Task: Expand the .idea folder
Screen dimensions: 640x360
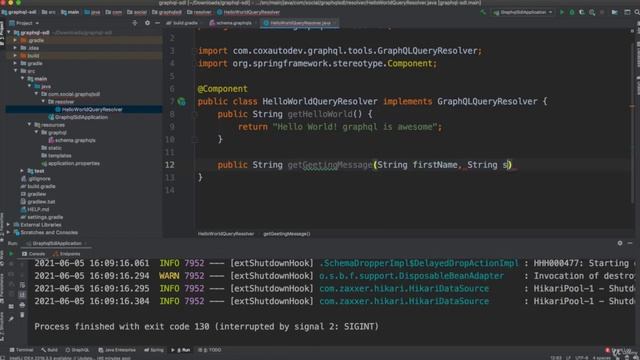Action: point(15,48)
